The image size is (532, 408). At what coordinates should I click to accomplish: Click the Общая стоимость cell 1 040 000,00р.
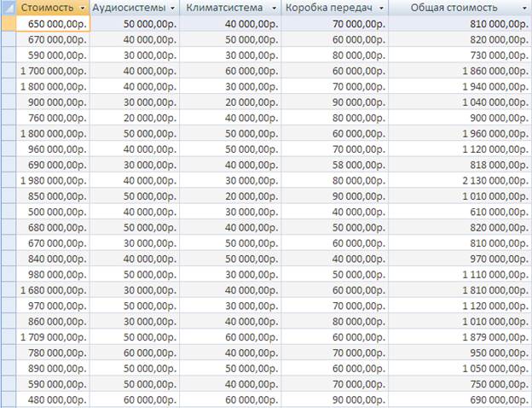click(460, 102)
